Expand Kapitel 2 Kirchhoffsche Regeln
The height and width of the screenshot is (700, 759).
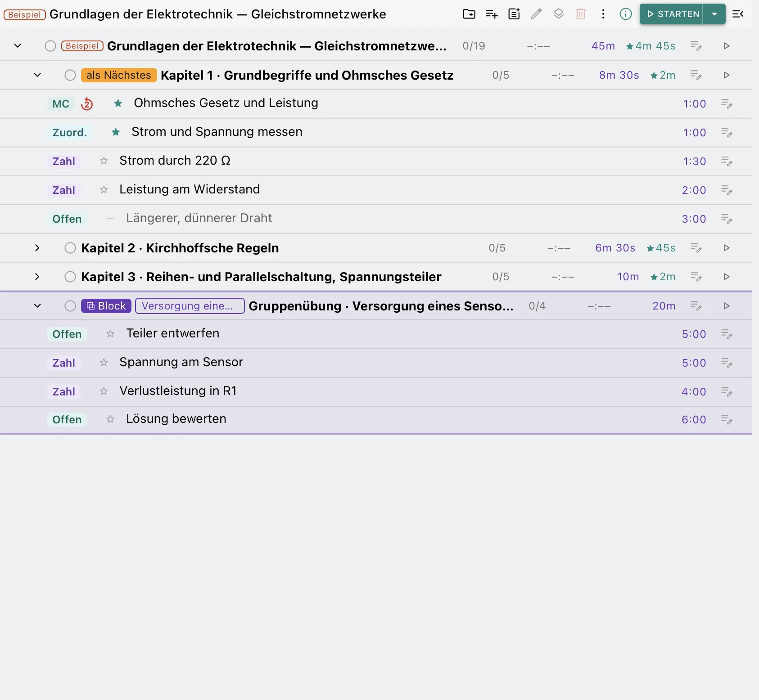click(x=37, y=248)
